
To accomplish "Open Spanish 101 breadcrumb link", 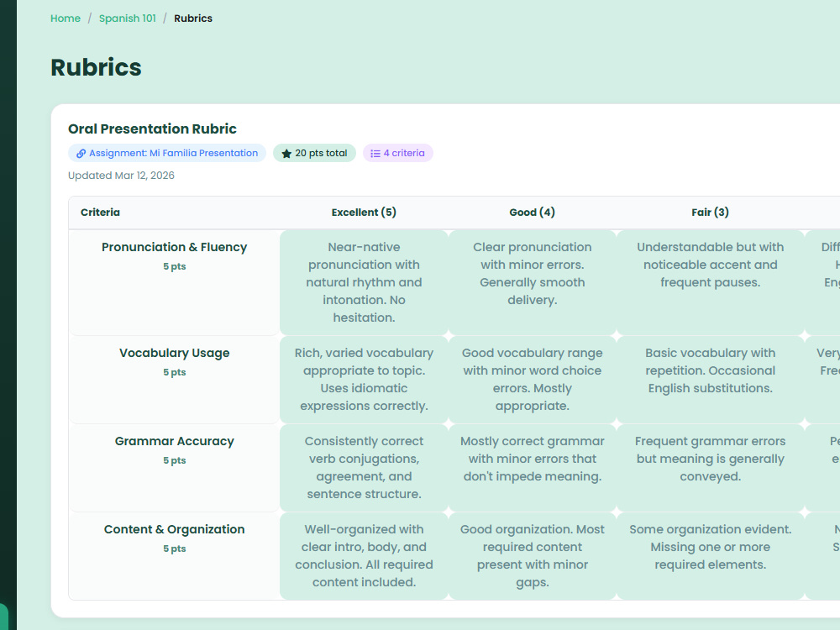I will pos(128,18).
